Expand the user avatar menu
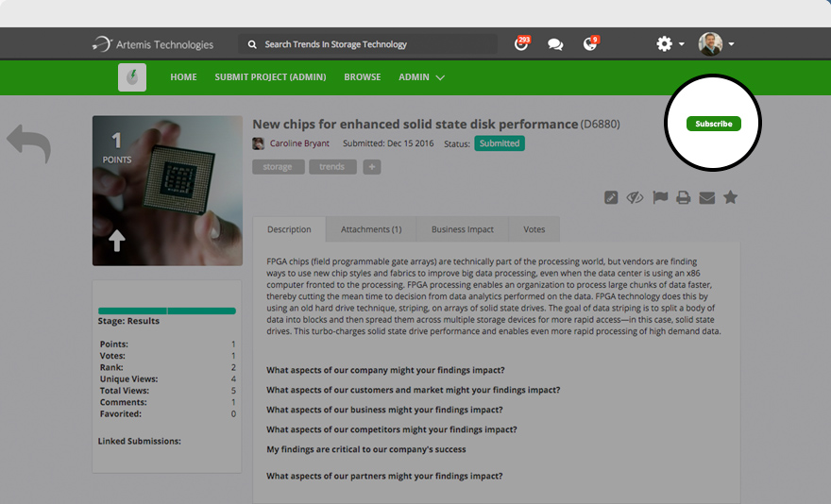The width and height of the screenshot is (831, 504). [x=716, y=44]
